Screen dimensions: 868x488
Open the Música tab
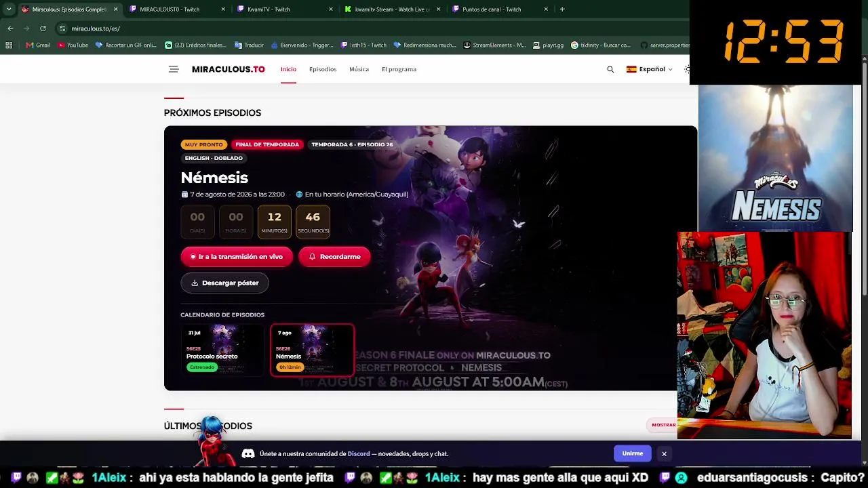(x=359, y=69)
